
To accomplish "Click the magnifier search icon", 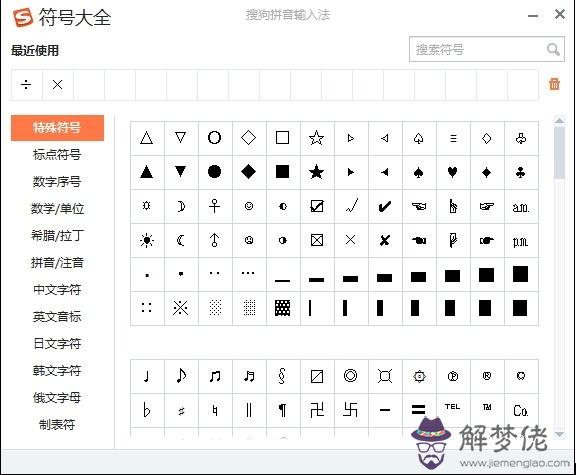I will (x=553, y=49).
